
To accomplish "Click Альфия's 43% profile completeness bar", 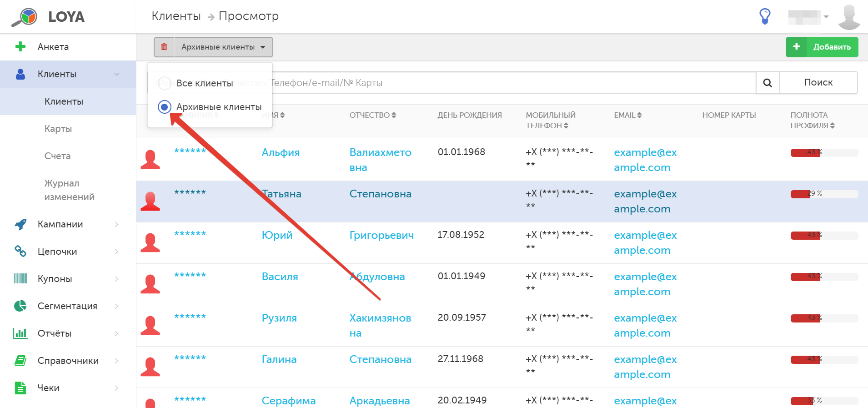I will (824, 152).
